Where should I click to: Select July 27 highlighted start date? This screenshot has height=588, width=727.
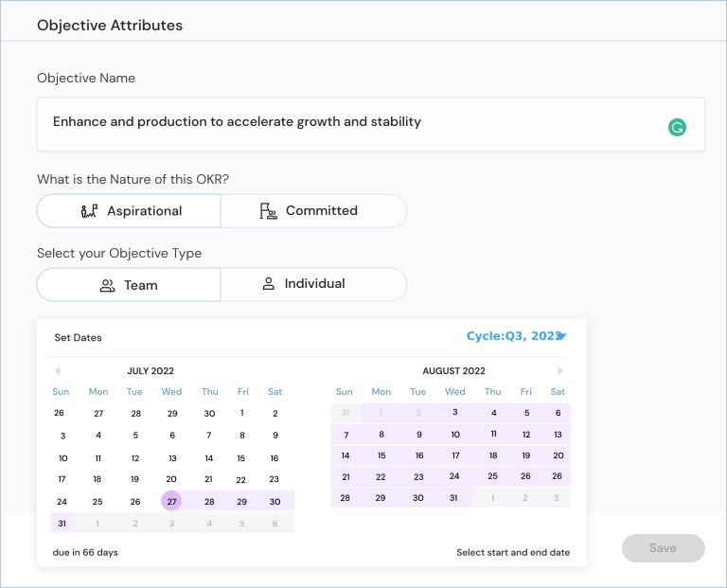click(x=171, y=501)
